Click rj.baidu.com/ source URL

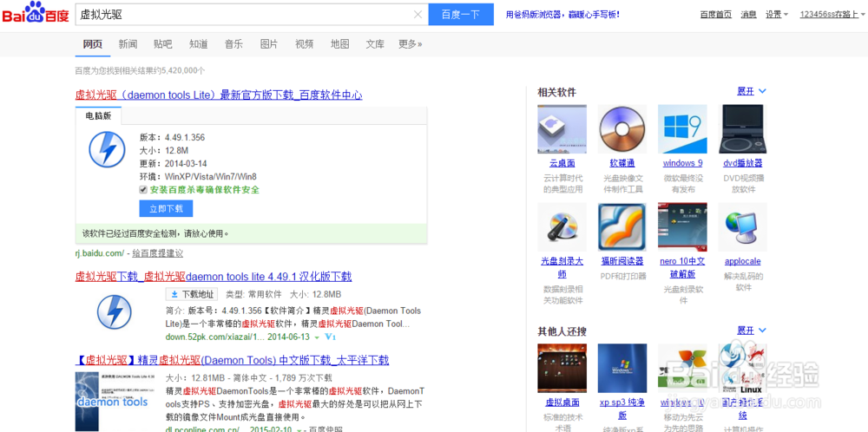(100, 253)
